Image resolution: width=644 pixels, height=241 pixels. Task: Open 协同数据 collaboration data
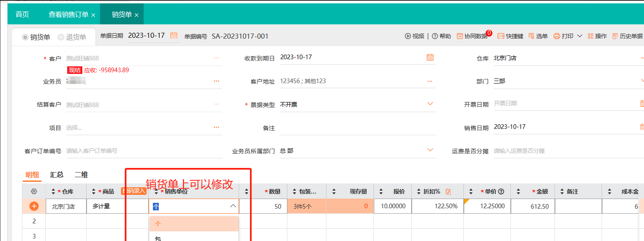pos(460,36)
